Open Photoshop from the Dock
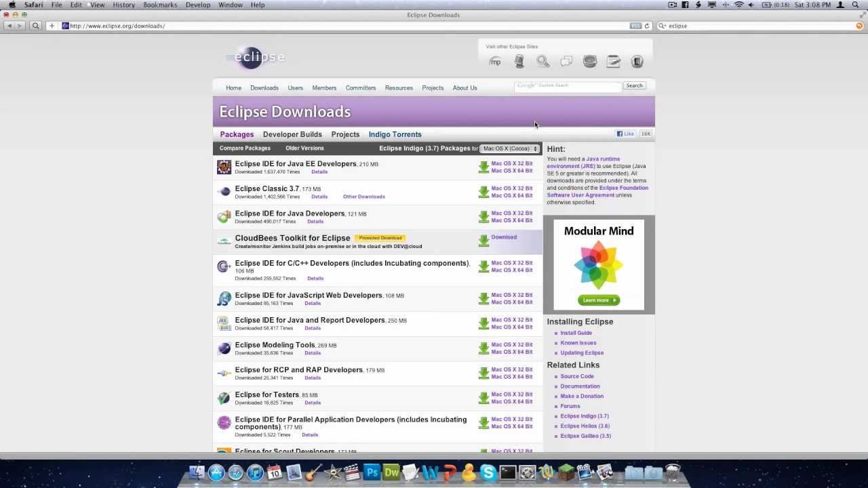 [372, 472]
